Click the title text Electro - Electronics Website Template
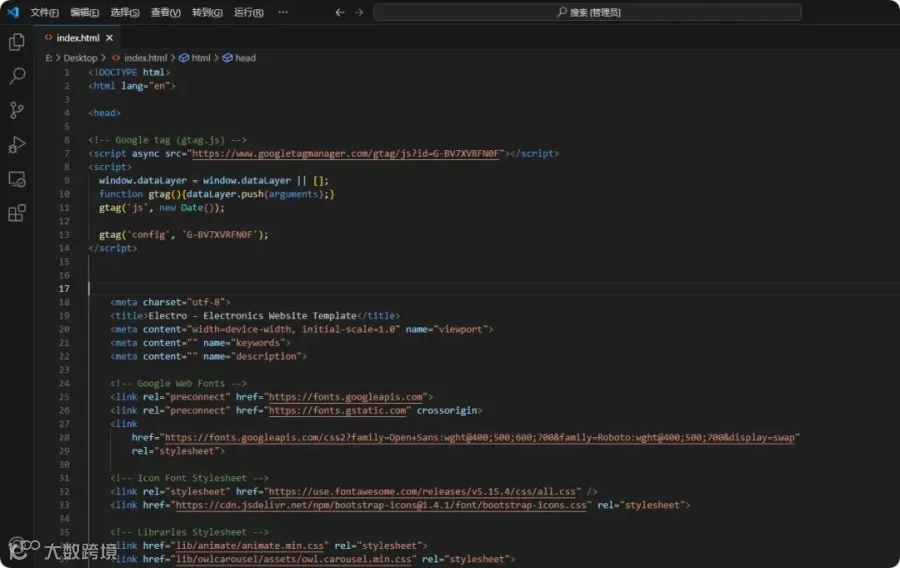900x568 pixels. point(253,316)
